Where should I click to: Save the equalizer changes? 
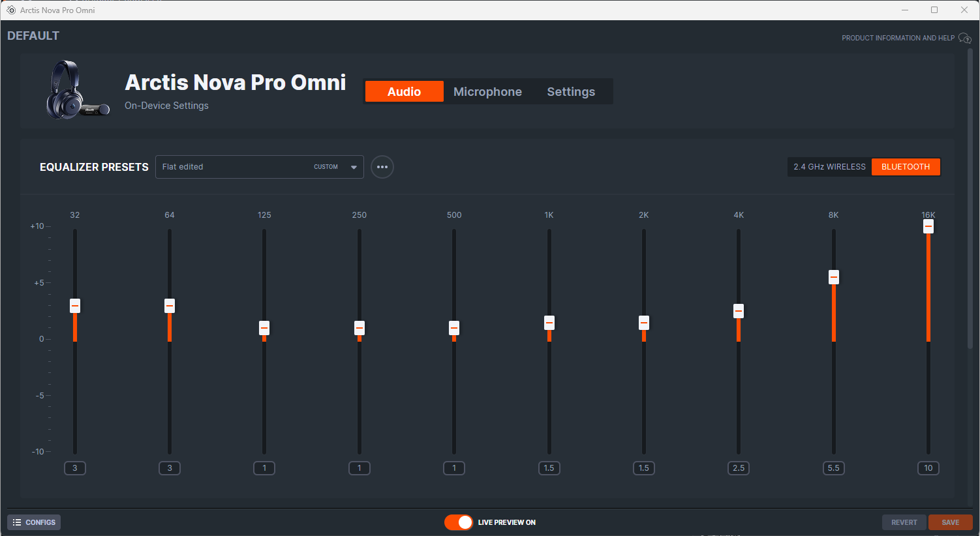tap(951, 522)
